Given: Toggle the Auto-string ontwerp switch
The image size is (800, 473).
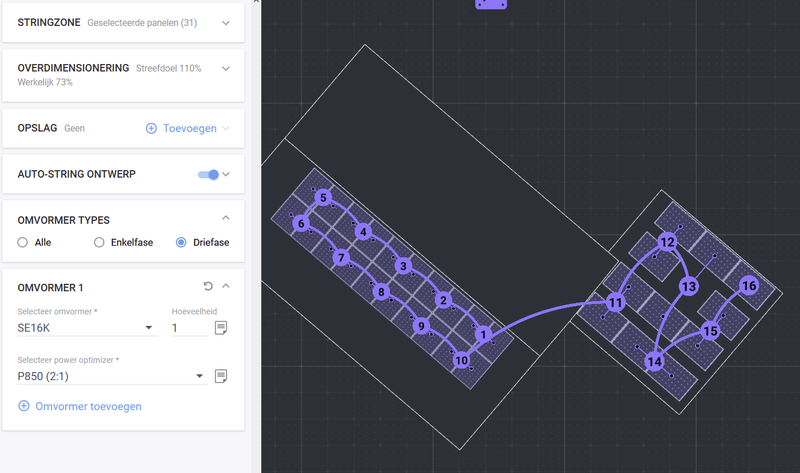Looking at the screenshot, I should 208,175.
